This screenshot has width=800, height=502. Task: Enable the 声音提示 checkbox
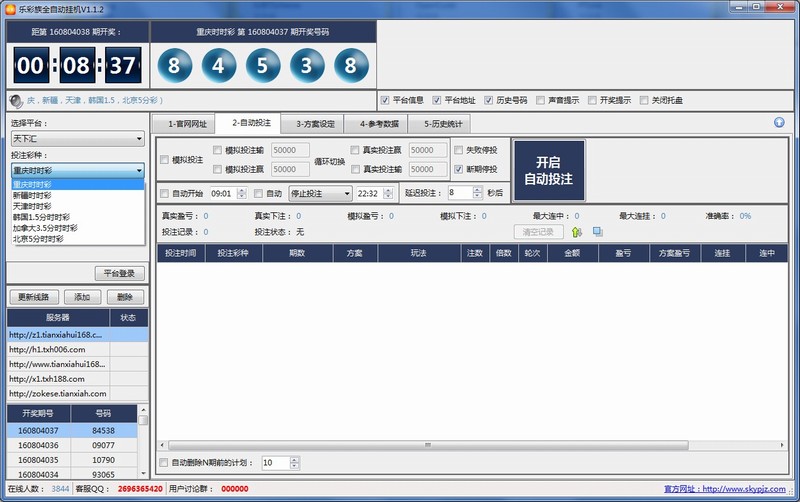click(540, 100)
